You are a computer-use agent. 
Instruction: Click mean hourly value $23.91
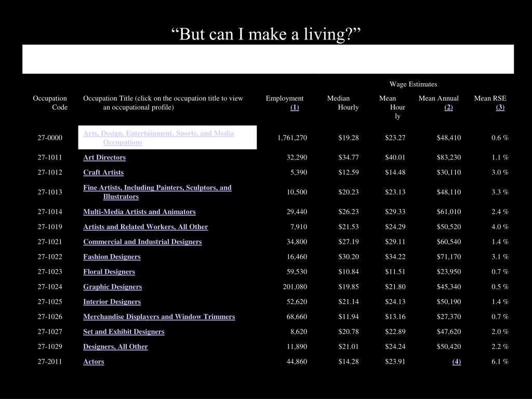click(395, 362)
